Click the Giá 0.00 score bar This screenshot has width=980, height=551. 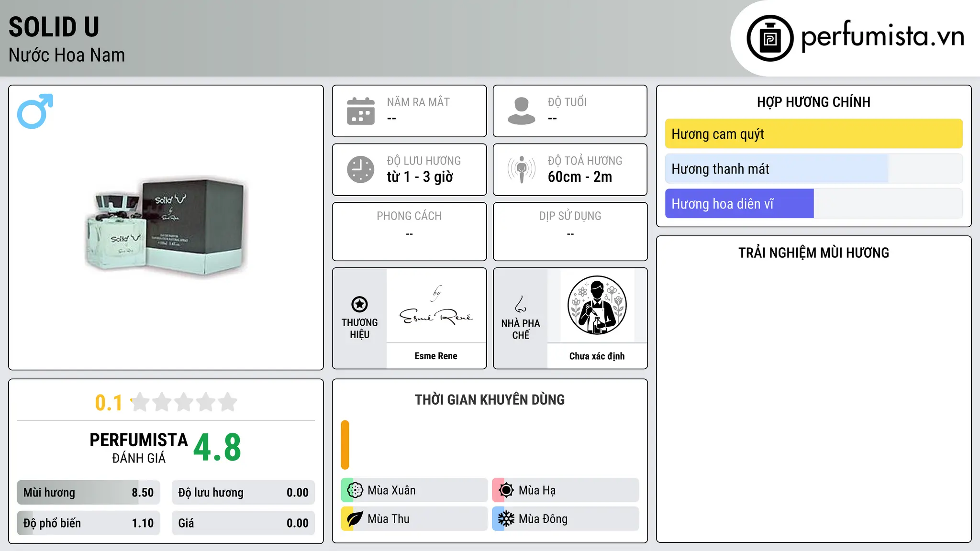(x=244, y=523)
